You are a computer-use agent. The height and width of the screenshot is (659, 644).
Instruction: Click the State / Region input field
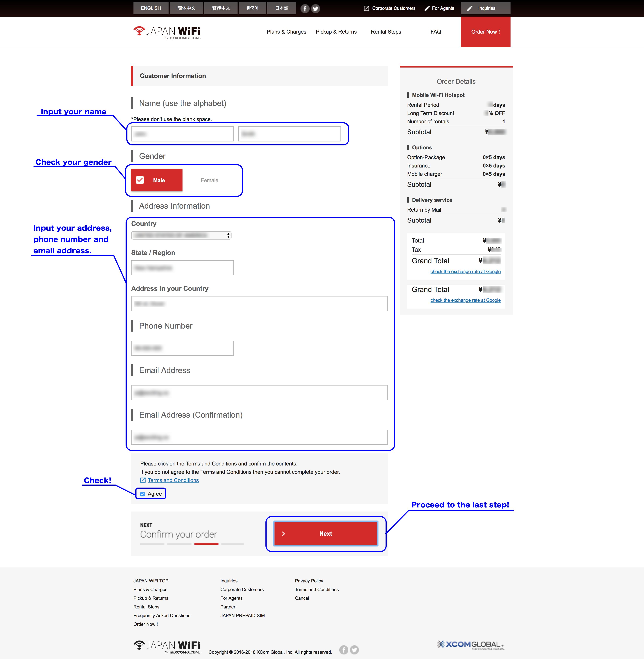[x=182, y=268]
